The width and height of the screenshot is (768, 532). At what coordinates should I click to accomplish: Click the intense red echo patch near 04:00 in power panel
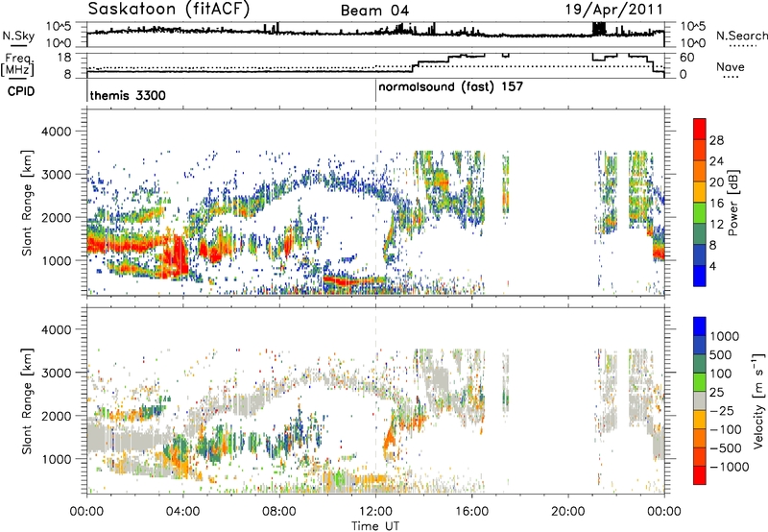tap(177, 256)
